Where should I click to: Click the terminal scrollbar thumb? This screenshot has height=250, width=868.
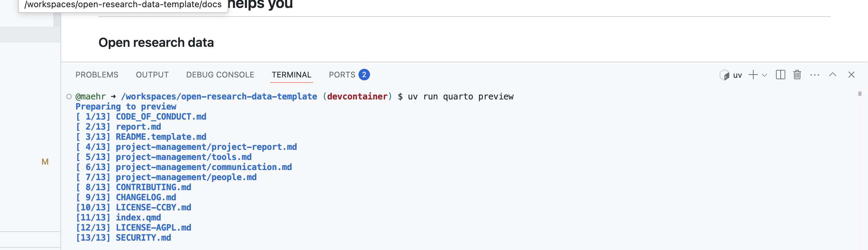(x=860, y=94)
